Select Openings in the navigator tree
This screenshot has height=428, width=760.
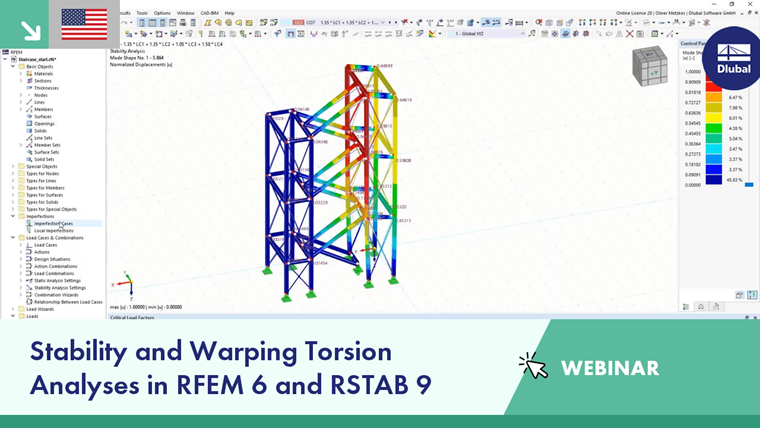[44, 124]
